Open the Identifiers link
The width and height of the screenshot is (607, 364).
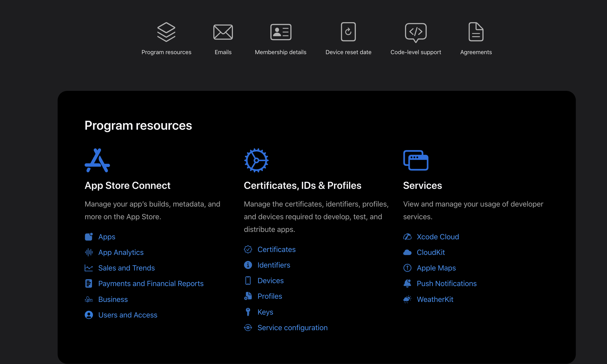click(x=274, y=265)
